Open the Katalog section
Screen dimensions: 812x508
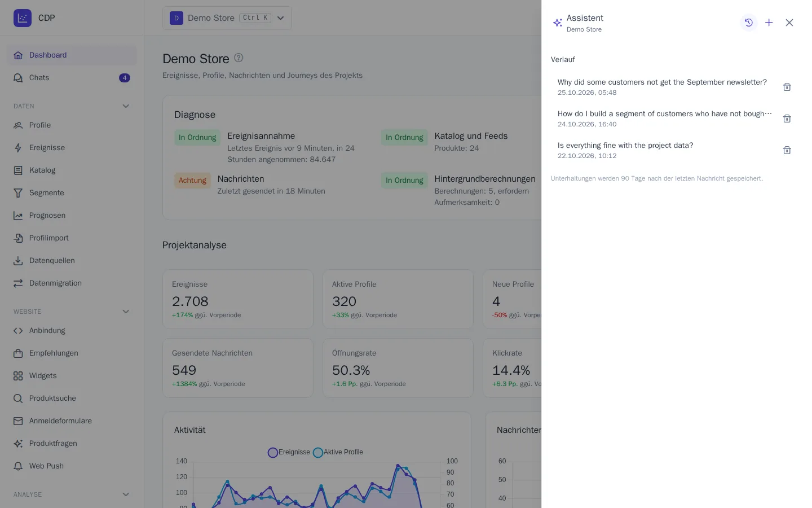tap(72, 170)
